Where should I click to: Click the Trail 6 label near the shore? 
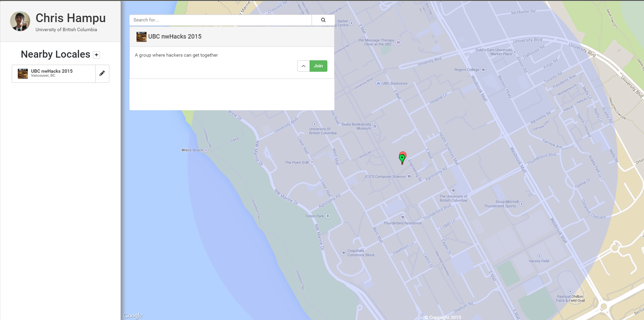click(234, 140)
